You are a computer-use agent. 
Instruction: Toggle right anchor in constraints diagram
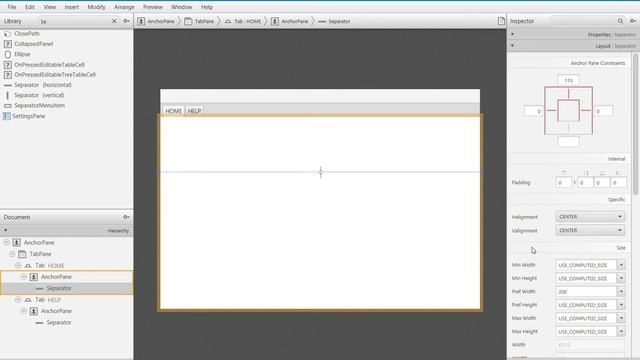pos(586,111)
